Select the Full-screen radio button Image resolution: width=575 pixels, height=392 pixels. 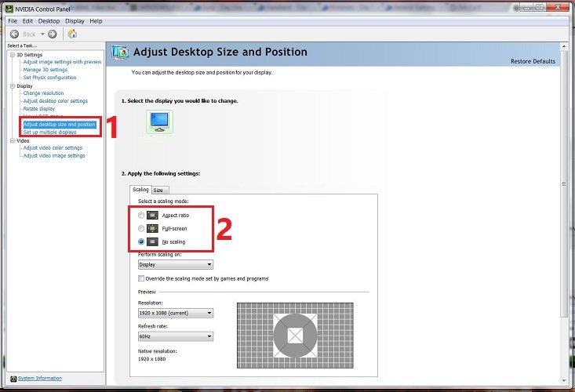pos(141,228)
